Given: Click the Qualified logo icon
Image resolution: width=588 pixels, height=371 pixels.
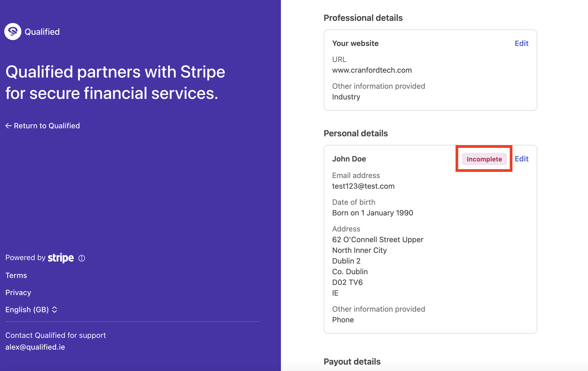Looking at the screenshot, I should click(x=13, y=32).
